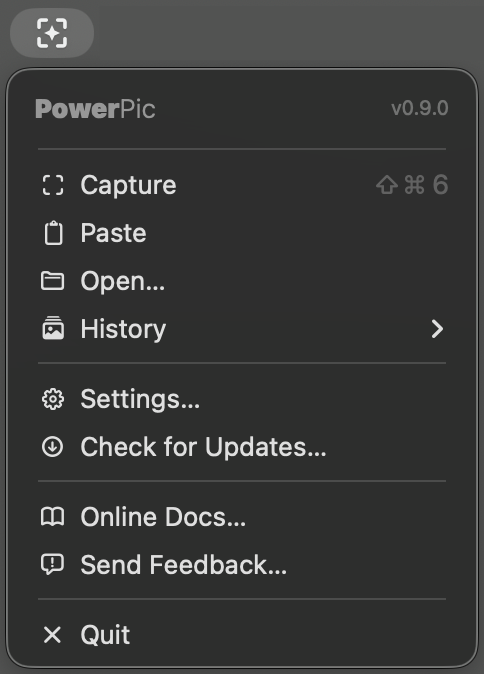The image size is (484, 674).
Task: Click the Check for Updates download icon
Action: click(52, 447)
